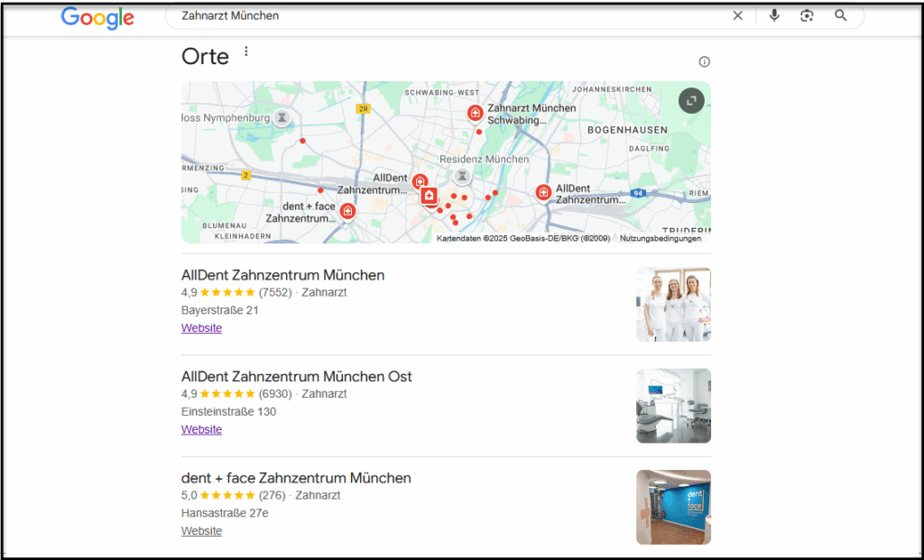Click the JOHANNESKIRCHEN label on the map
The width and height of the screenshot is (924, 560).
[613, 89]
